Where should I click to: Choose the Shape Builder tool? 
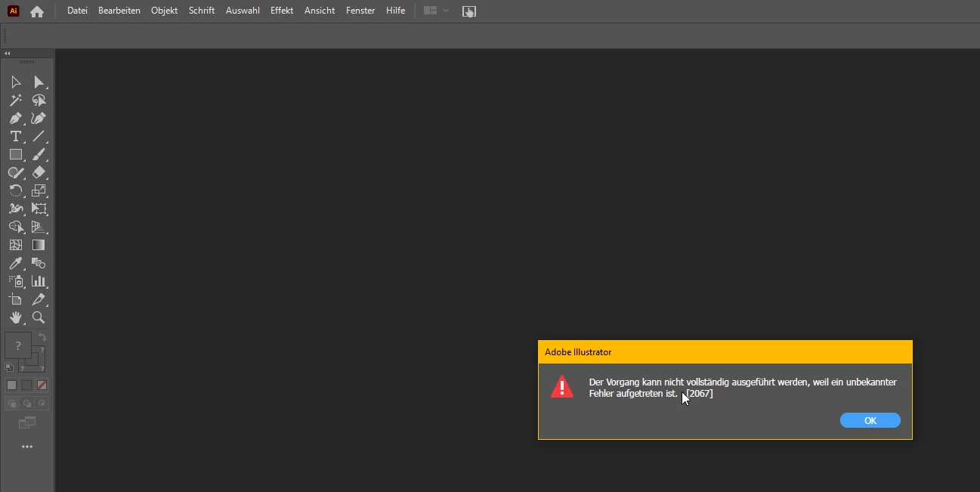15,227
